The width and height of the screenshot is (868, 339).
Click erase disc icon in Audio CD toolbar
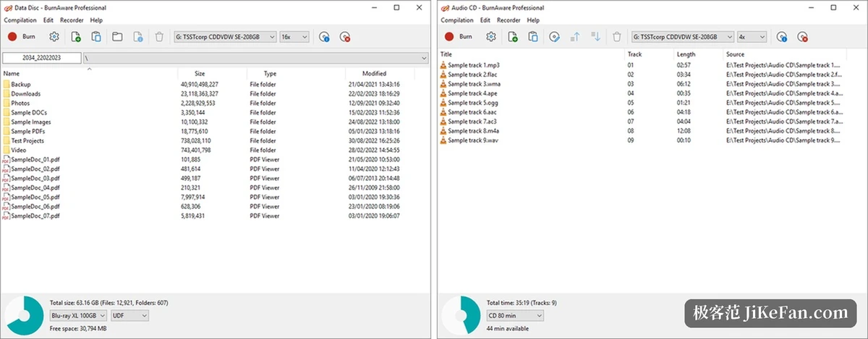point(802,36)
